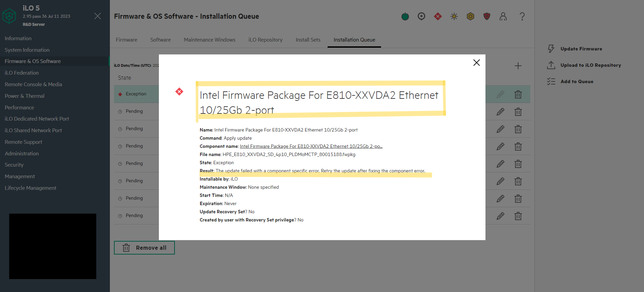This screenshot has width=644, height=292.
Task: Open the user session icon
Action: 503,16
